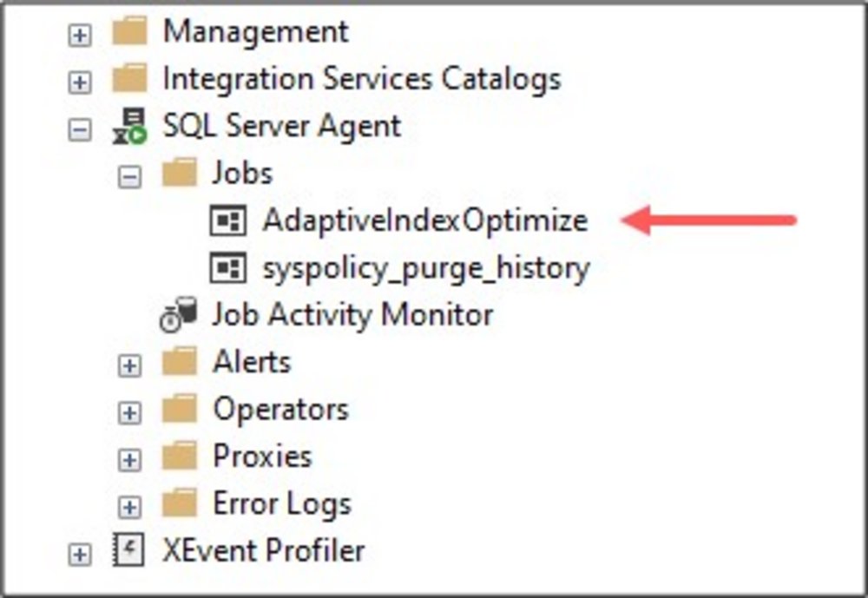This screenshot has height=598, width=868.
Task: Click the Jobs folder icon
Action: tap(179, 174)
